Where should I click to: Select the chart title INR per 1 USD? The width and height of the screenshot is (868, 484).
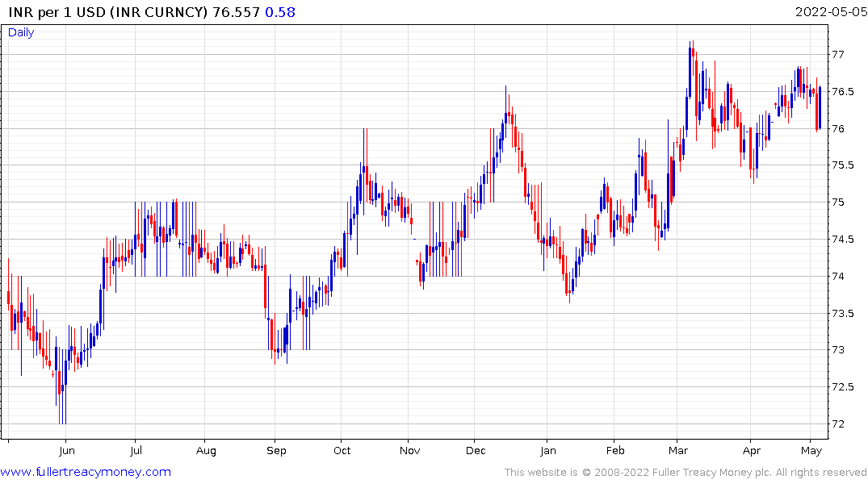click(57, 12)
